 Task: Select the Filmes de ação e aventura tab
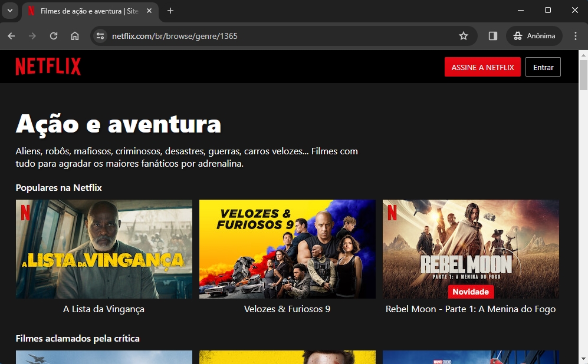click(x=89, y=11)
